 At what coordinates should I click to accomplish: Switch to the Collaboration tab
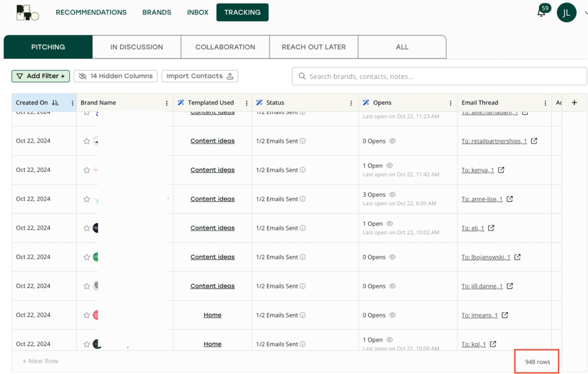tap(225, 47)
